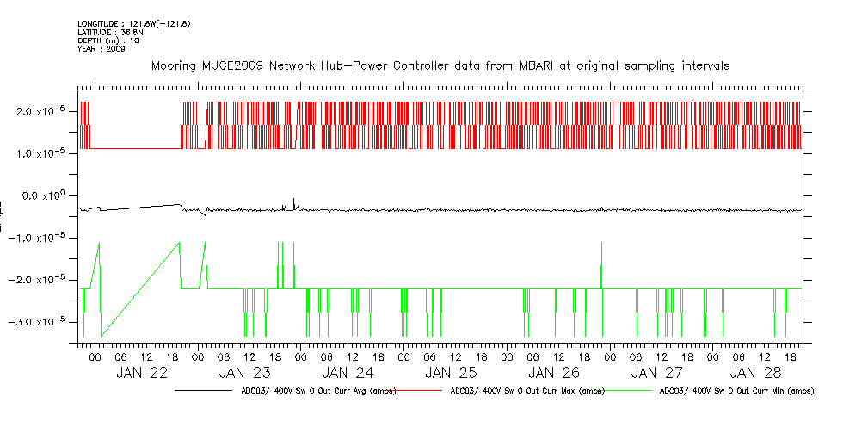This screenshot has width=868, height=434.
Task: Pick the JAN 24 date label
Action: click(x=348, y=373)
